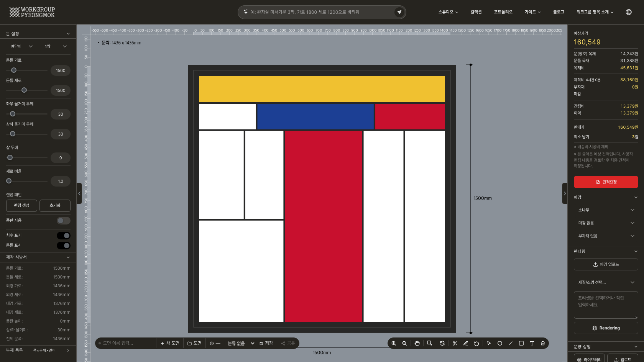Toggle the 풍판 사용 switch
Viewport: 644px width, 362px height.
[64, 221]
